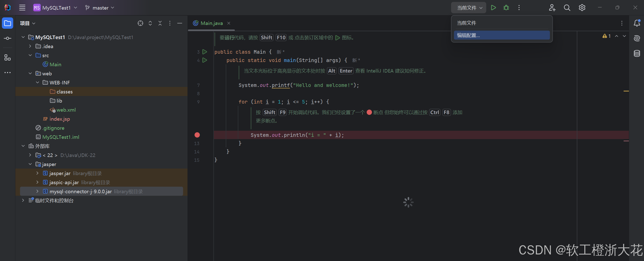Image resolution: width=644 pixels, height=261 pixels.
Task: Open Notifications bell icon
Action: (637, 23)
